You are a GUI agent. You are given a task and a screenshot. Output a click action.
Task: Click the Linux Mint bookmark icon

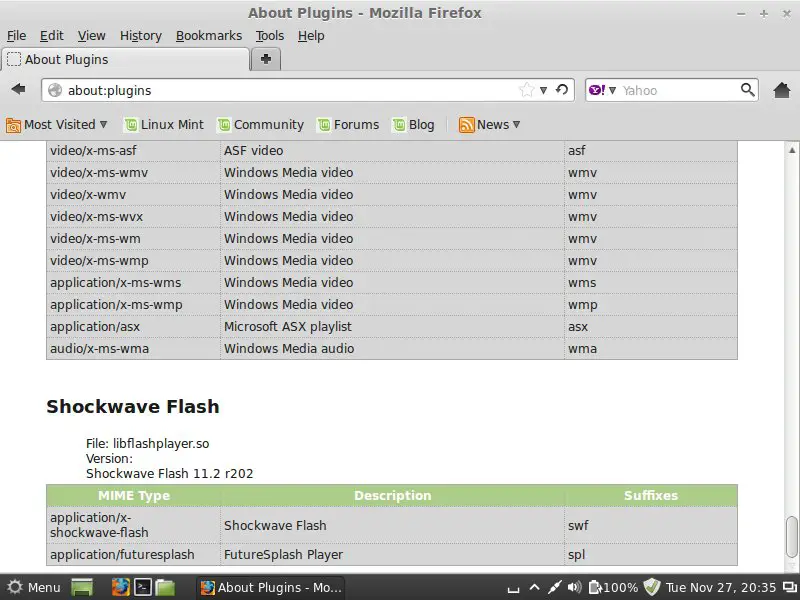click(131, 124)
